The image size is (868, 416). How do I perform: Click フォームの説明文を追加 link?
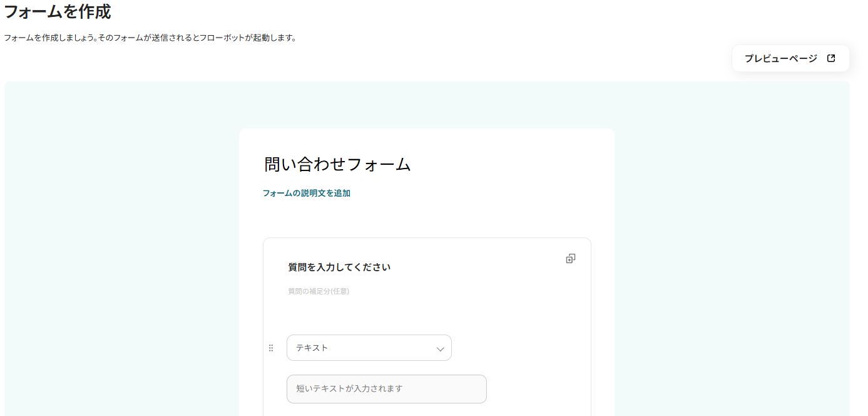click(x=307, y=193)
